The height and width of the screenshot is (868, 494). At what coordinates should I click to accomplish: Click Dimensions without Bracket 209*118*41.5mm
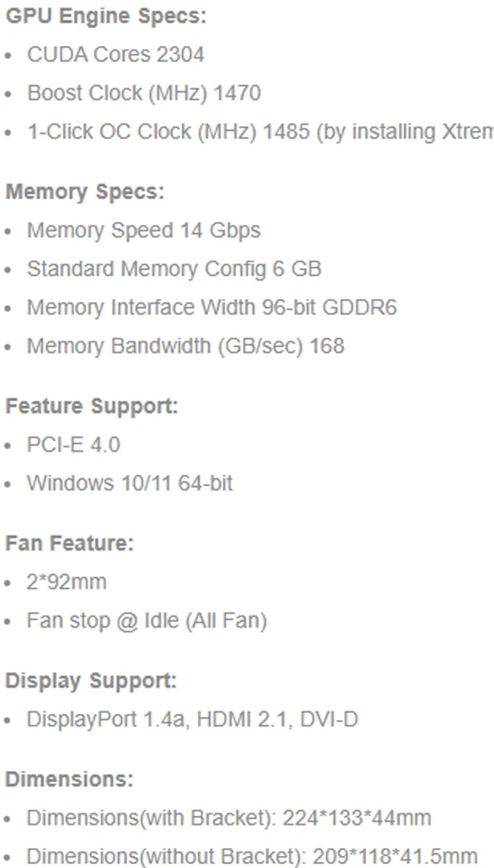pyautogui.click(x=252, y=857)
